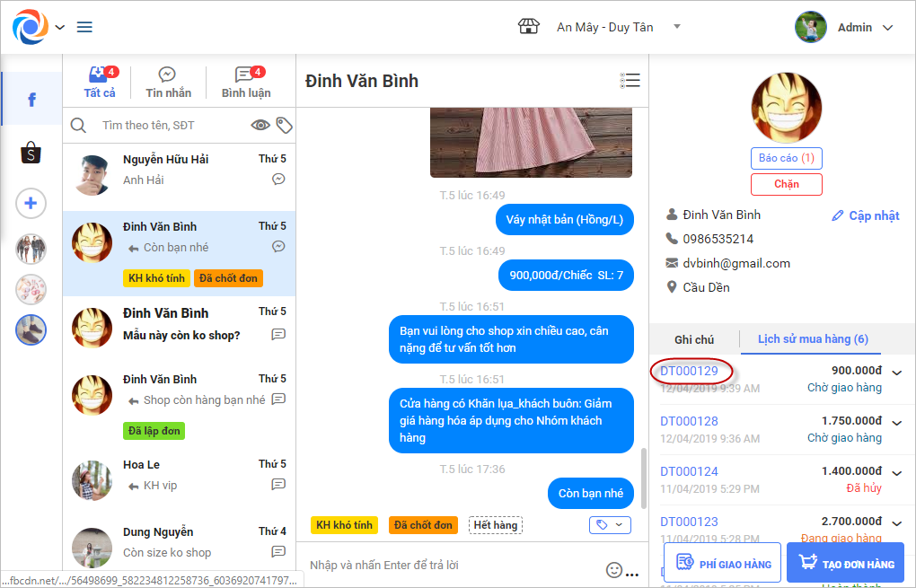Switch to the Ghi chú tab
Viewport: 916px width, 588px height.
[694, 339]
